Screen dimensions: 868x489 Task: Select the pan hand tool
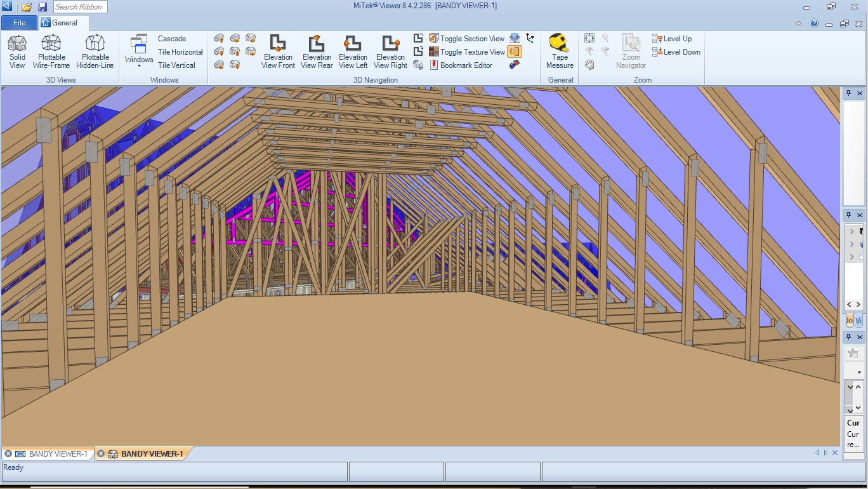(x=589, y=65)
